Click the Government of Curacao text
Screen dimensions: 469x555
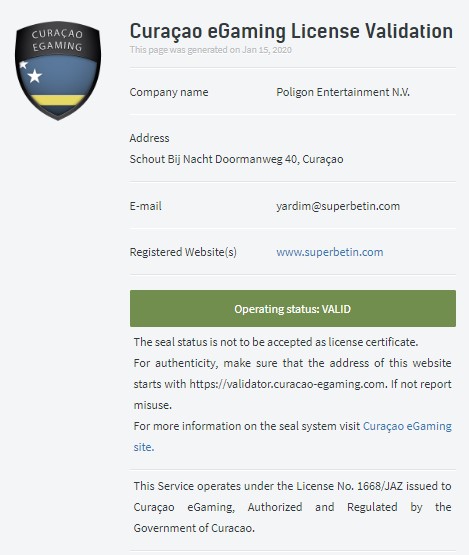[x=194, y=528]
